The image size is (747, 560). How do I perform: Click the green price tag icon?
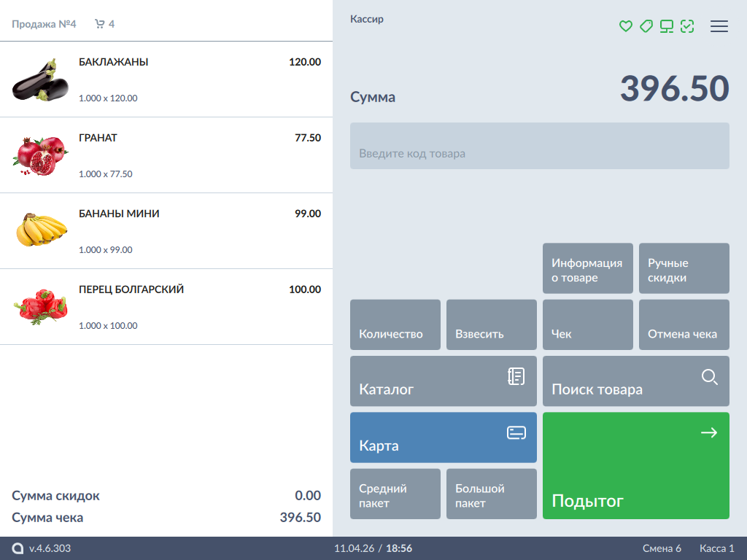click(646, 26)
